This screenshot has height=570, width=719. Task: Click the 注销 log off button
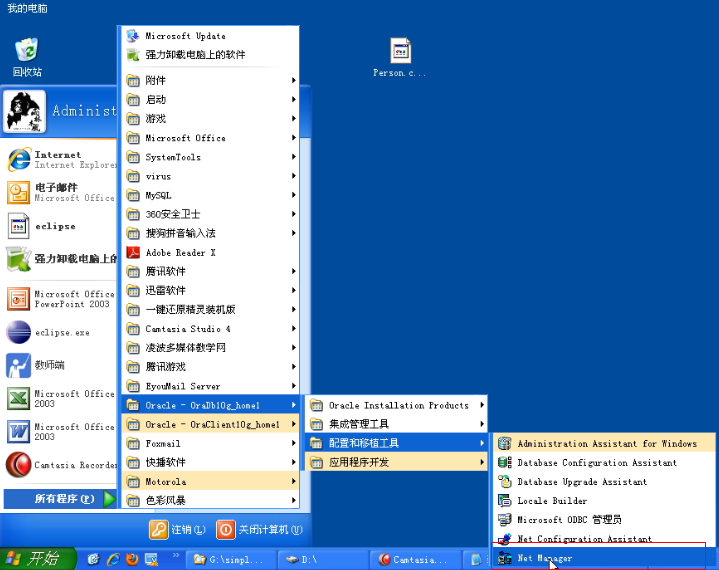(177, 530)
